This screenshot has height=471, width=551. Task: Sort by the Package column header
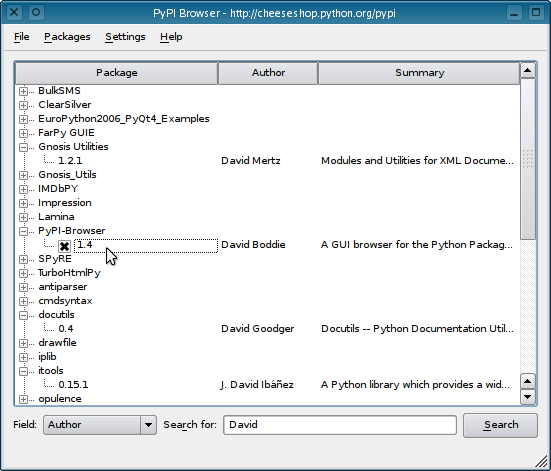pyautogui.click(x=117, y=73)
